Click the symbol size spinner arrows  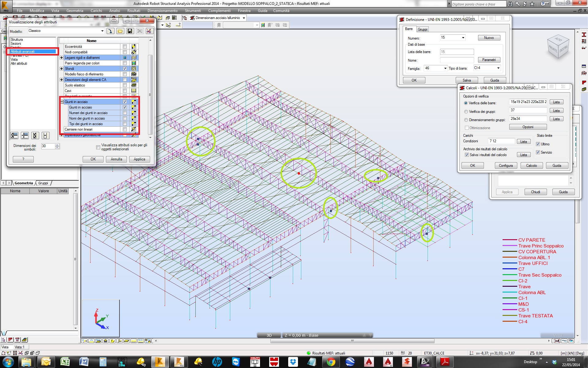[x=57, y=146]
